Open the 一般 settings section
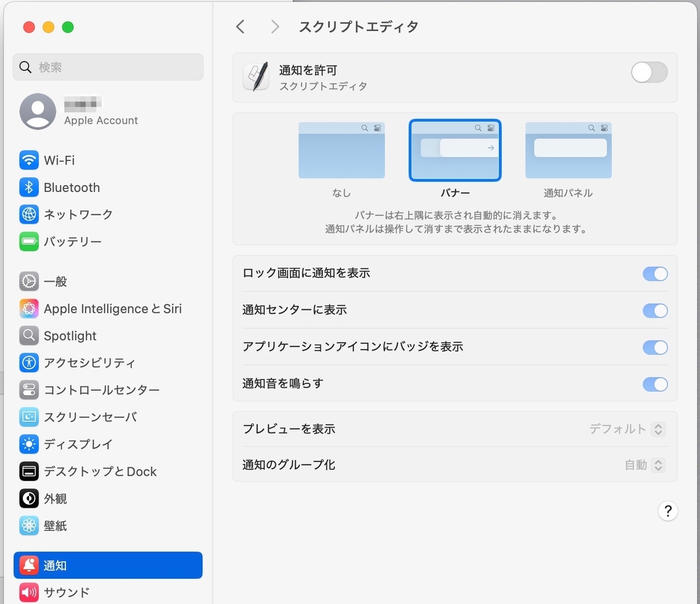This screenshot has height=604, width=700. coord(29,281)
